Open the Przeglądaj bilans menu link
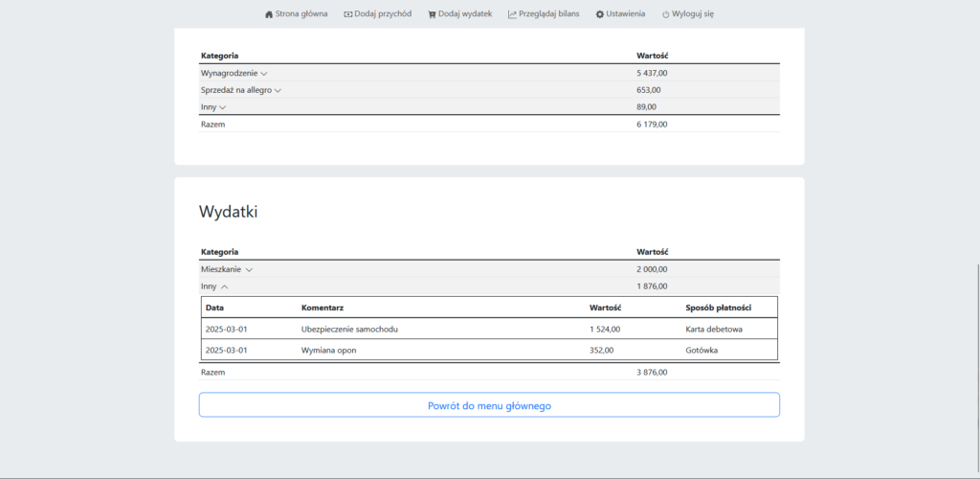Screen dimensions: 980x479 pyautogui.click(x=549, y=14)
